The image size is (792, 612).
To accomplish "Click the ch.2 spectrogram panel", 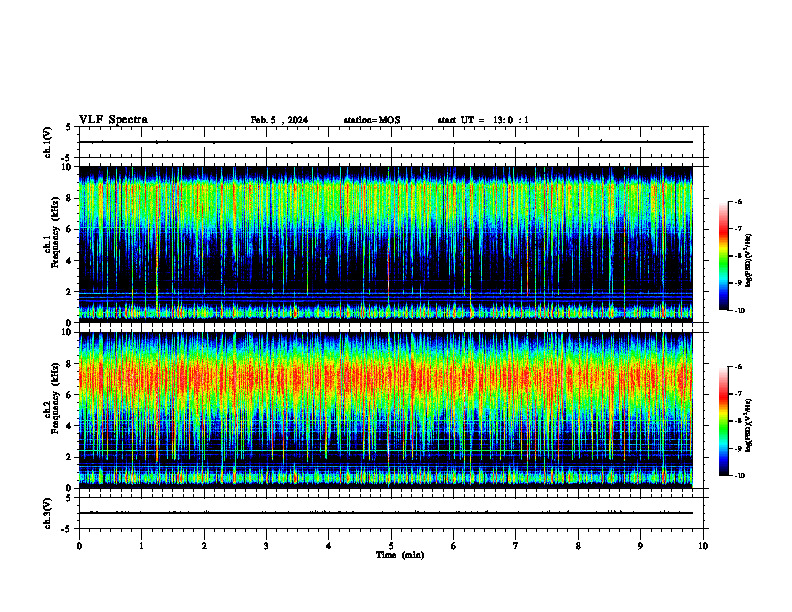I will click(386, 410).
